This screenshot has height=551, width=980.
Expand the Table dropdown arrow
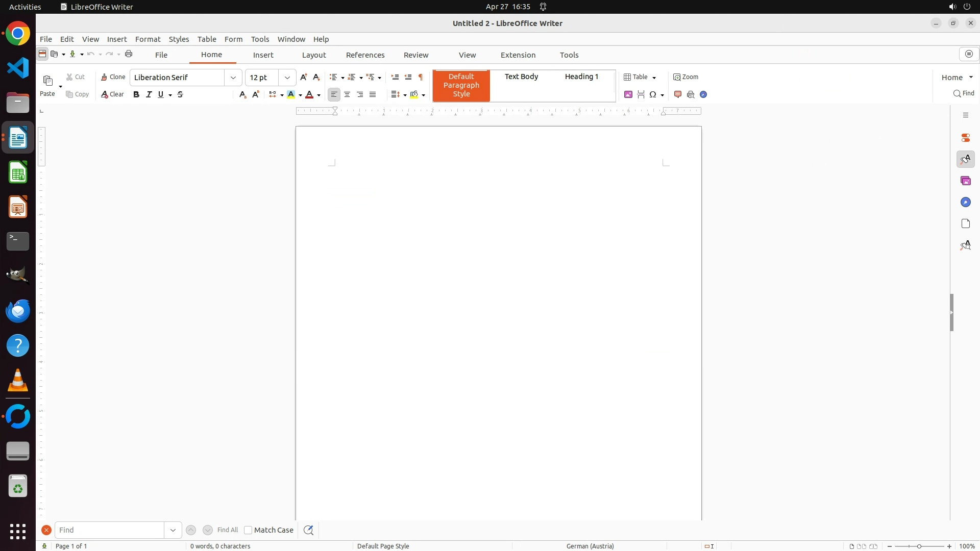tap(654, 78)
